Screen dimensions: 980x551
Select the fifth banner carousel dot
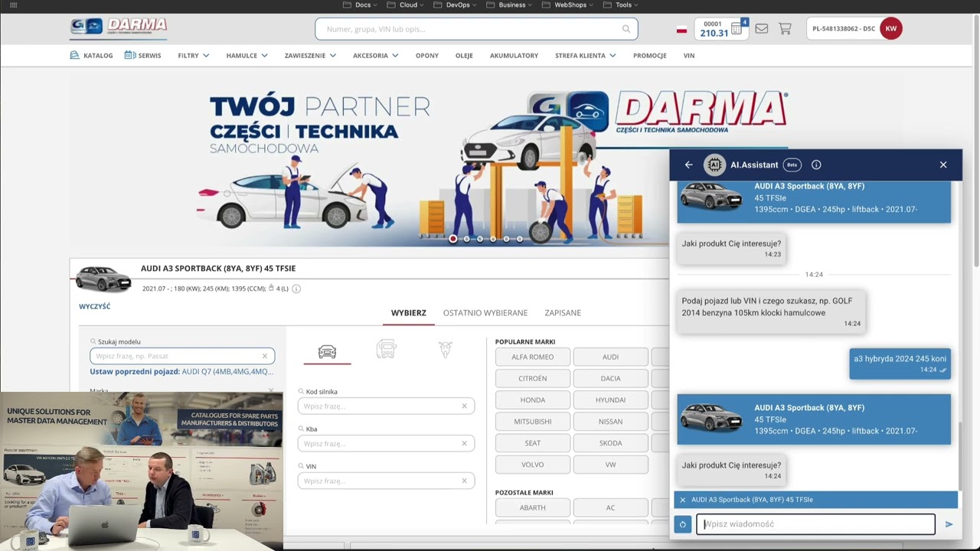point(506,239)
